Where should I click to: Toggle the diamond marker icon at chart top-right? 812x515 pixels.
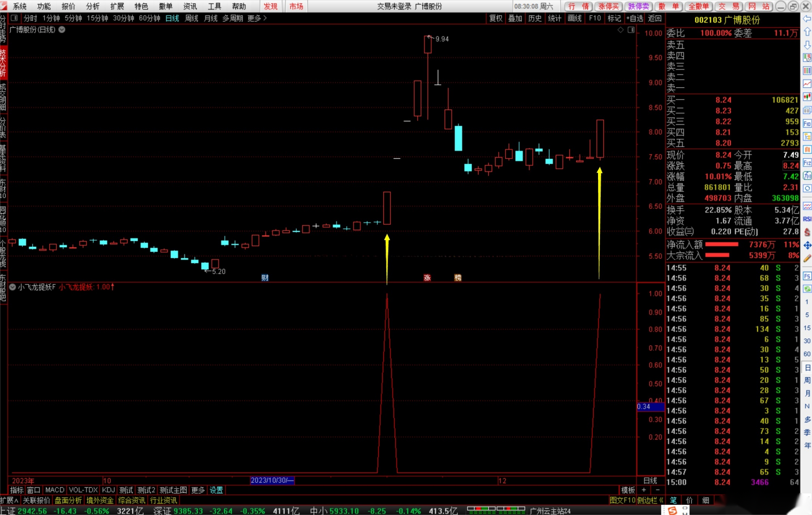[620, 30]
